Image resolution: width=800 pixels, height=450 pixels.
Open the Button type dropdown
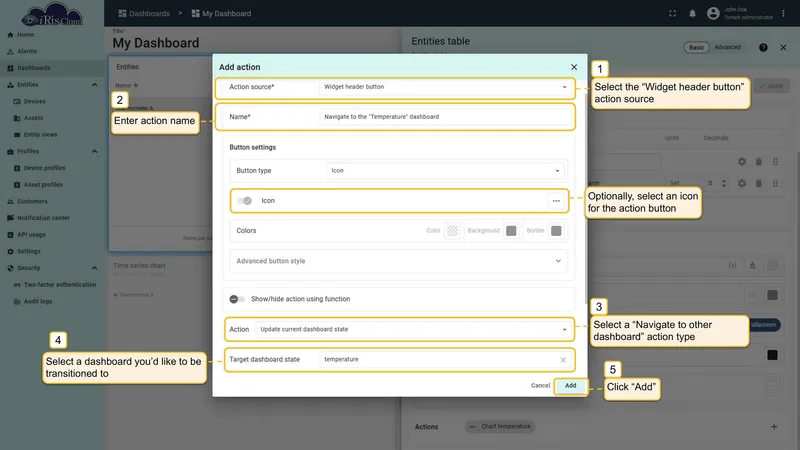point(445,170)
